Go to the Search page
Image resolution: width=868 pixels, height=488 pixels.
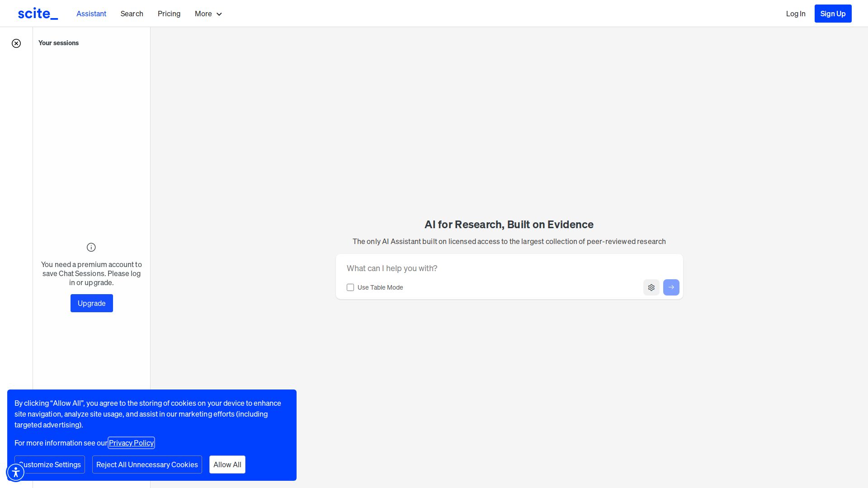132,14
